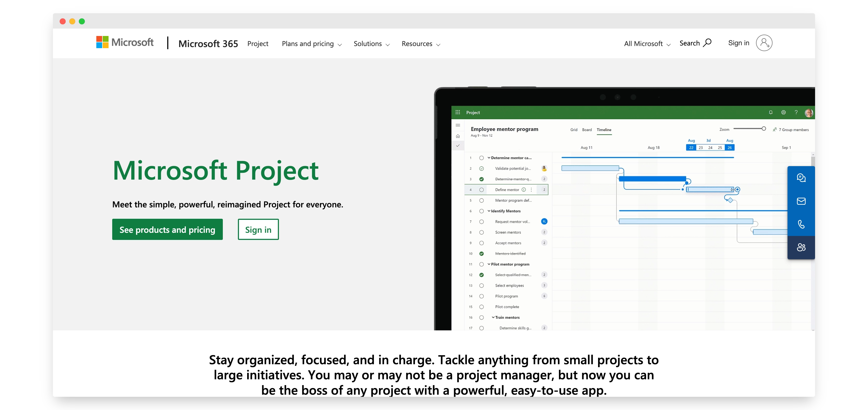
Task: Toggle completion of the Accept mentors task
Action: pos(481,243)
